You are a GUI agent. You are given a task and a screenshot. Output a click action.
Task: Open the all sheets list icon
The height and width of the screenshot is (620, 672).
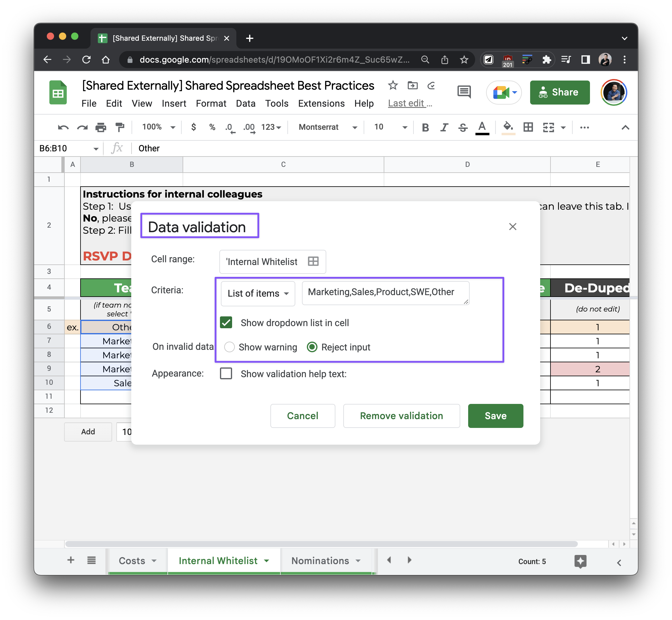(91, 560)
